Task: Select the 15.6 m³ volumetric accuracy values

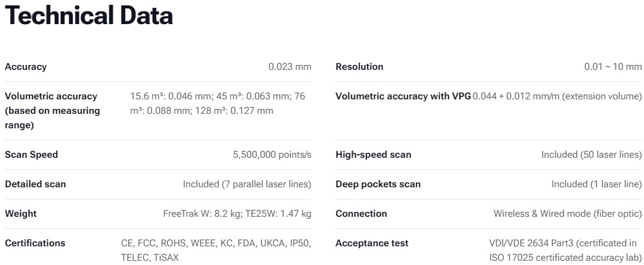Action: [x=218, y=104]
